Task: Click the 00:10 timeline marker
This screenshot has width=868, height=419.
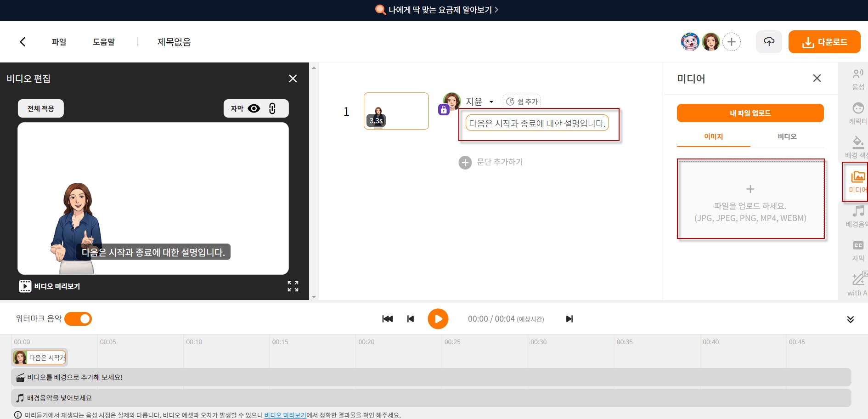Action: (194, 342)
